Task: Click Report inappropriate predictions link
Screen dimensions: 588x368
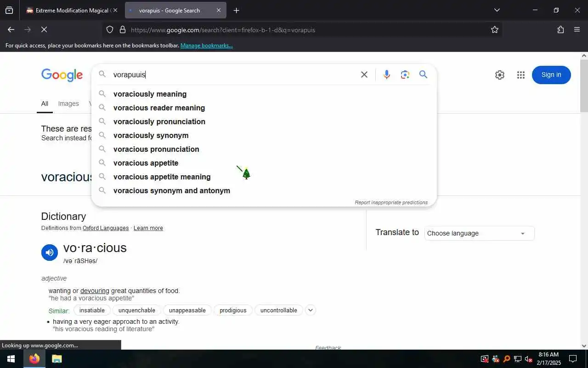Action: click(391, 202)
